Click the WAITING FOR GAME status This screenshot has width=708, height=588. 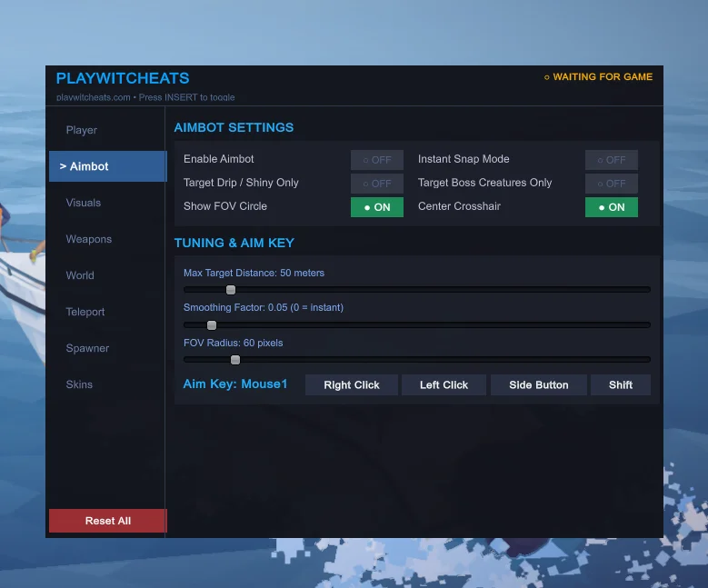pyautogui.click(x=598, y=76)
